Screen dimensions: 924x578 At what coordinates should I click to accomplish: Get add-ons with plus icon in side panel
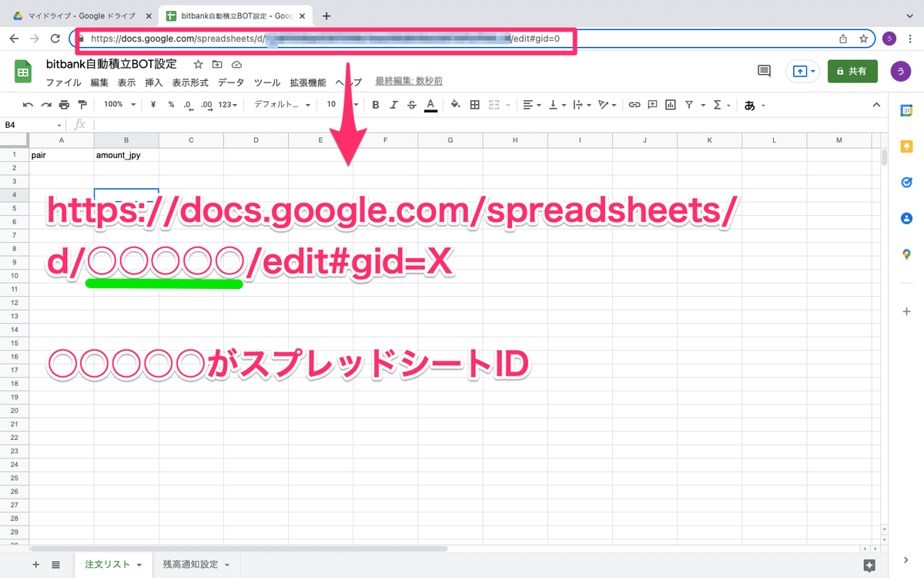pos(906,311)
